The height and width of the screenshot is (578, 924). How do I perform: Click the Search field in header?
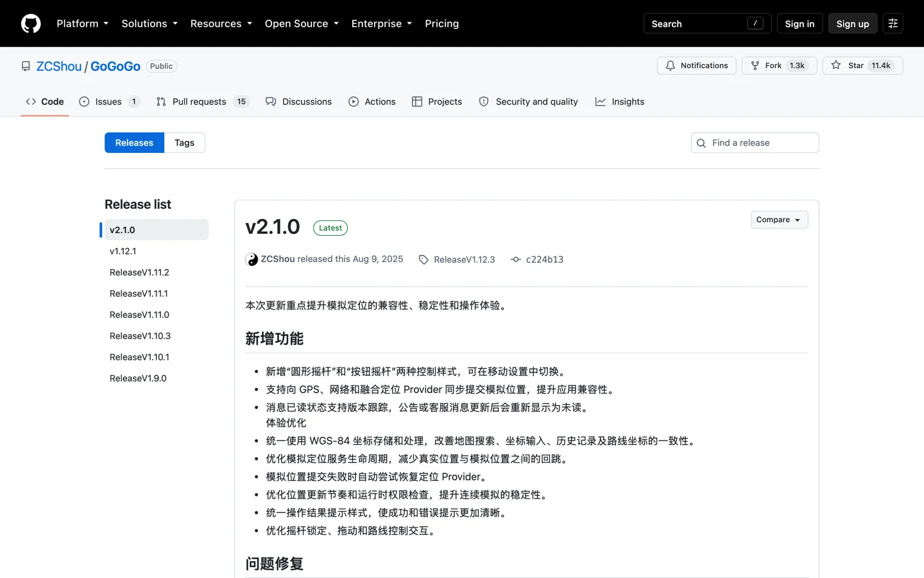707,24
